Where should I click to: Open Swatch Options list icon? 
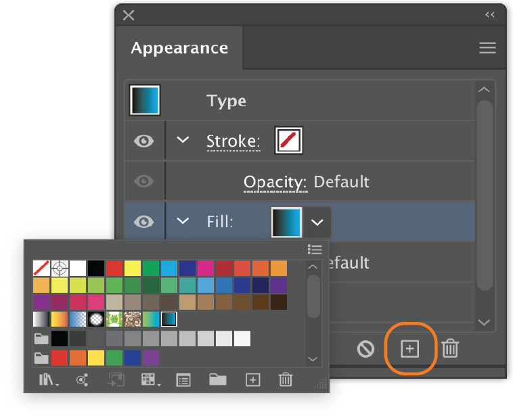coord(183,380)
